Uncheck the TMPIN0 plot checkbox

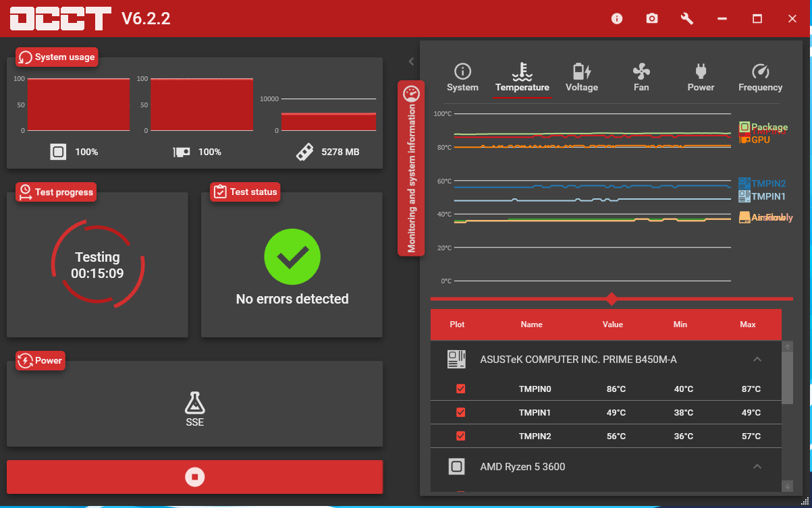pos(461,389)
